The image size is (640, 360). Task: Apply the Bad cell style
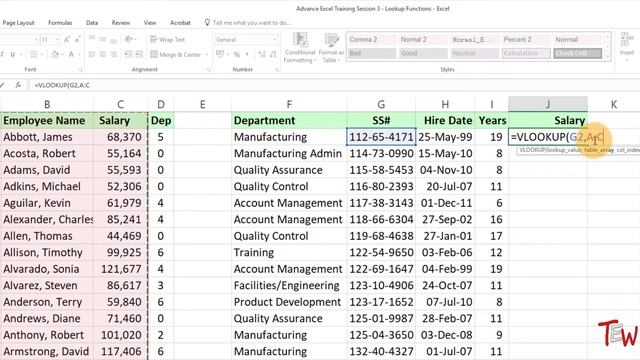point(371,53)
